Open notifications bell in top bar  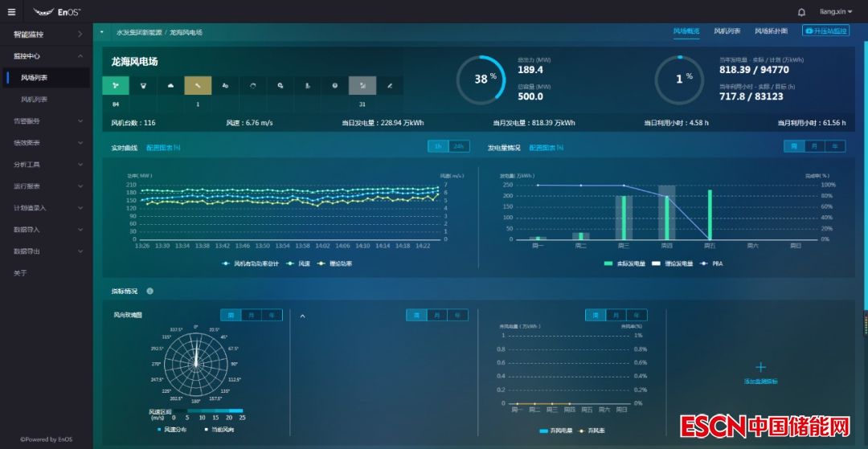pyautogui.click(x=801, y=12)
